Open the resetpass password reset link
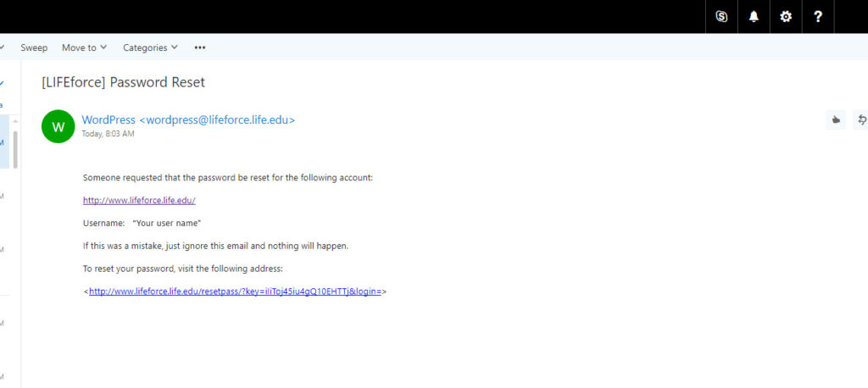The width and height of the screenshot is (868, 388). pos(235,291)
